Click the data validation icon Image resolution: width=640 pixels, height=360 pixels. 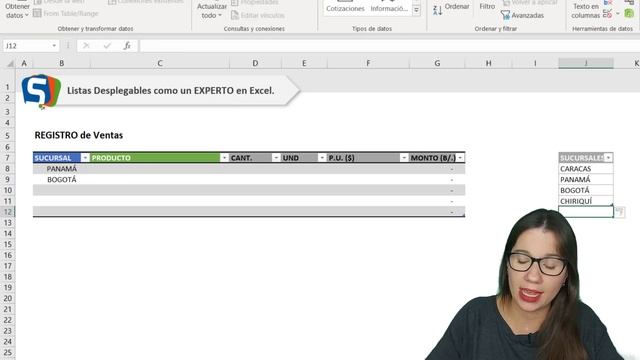point(607,14)
